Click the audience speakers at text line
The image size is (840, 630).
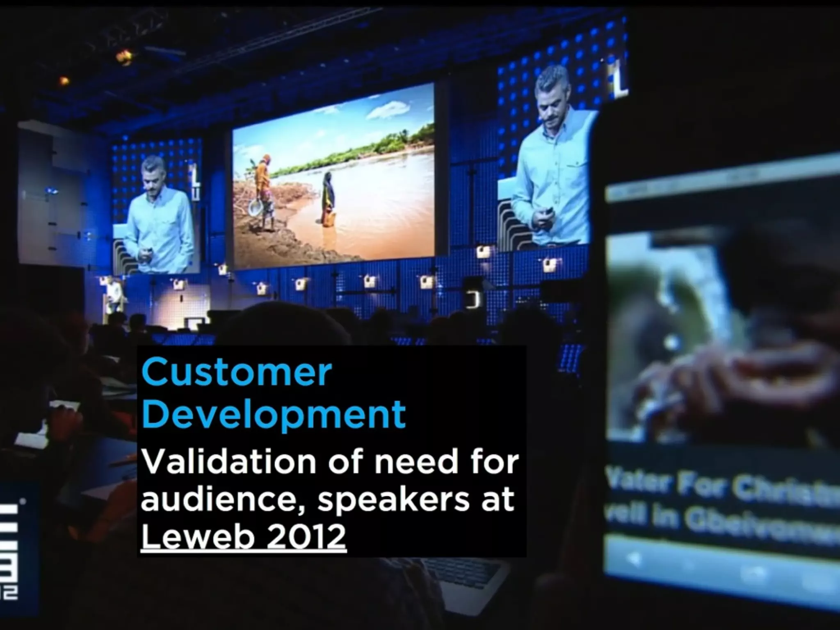327,500
